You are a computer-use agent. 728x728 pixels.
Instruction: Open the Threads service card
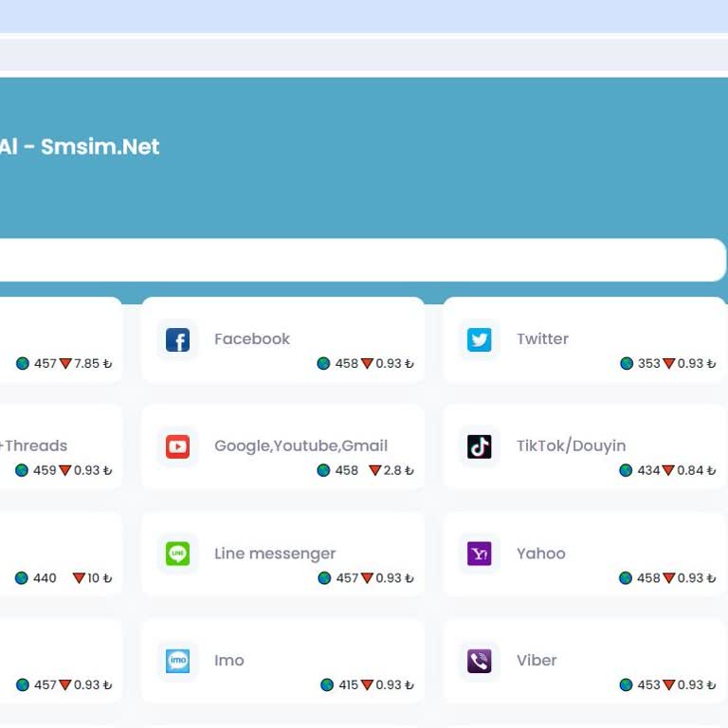pos(61,446)
